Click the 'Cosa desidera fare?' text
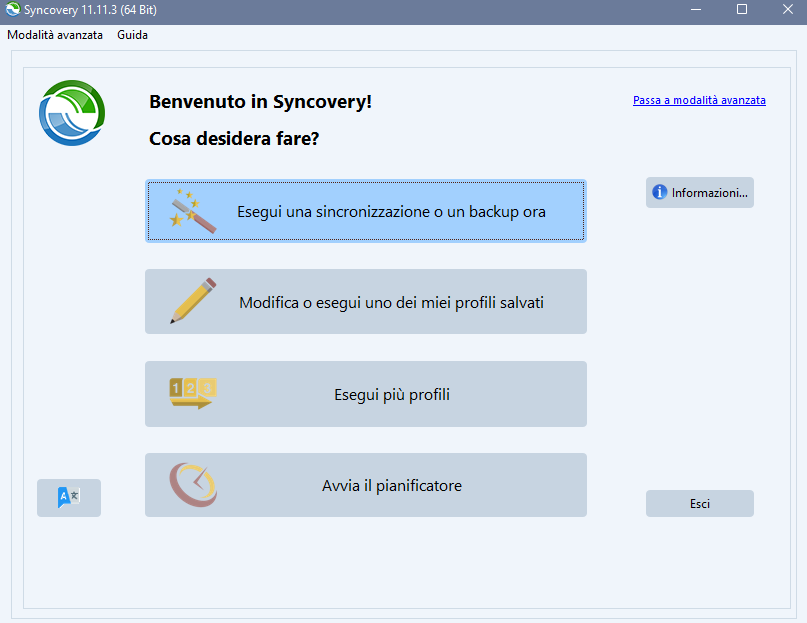807x623 pixels. [234, 139]
